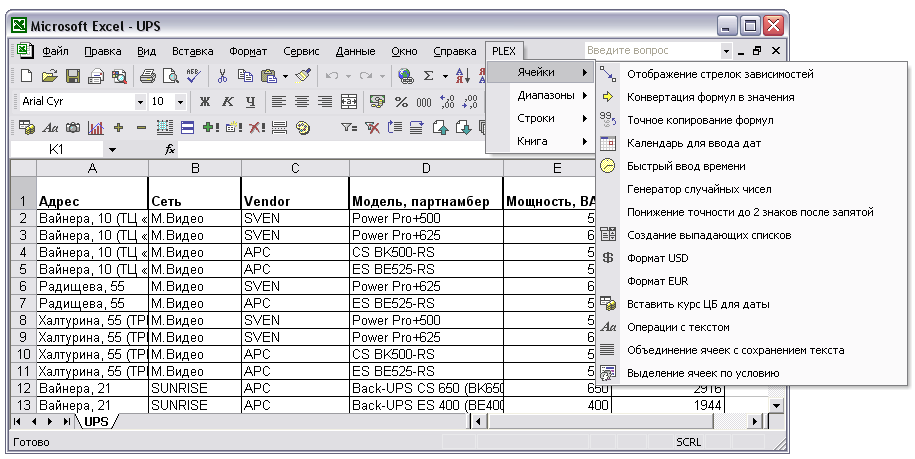Viewport: 915px width, 459px height.
Task: Toggle bold formatting (Ж button)
Action: (205, 102)
